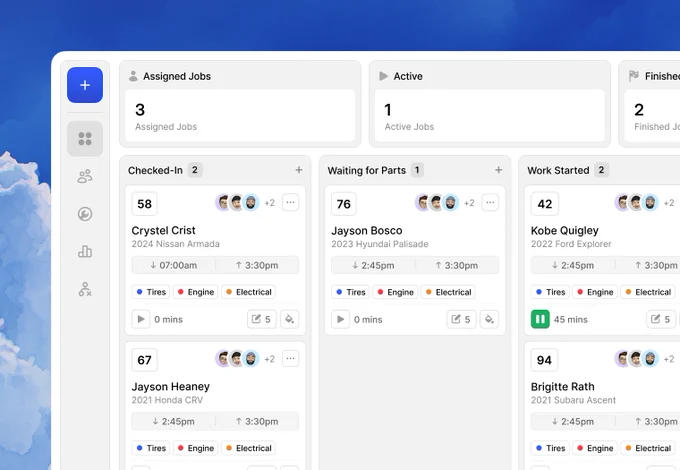Open the bar chart reports icon in the sidebar
The height and width of the screenshot is (470, 680).
click(x=85, y=251)
